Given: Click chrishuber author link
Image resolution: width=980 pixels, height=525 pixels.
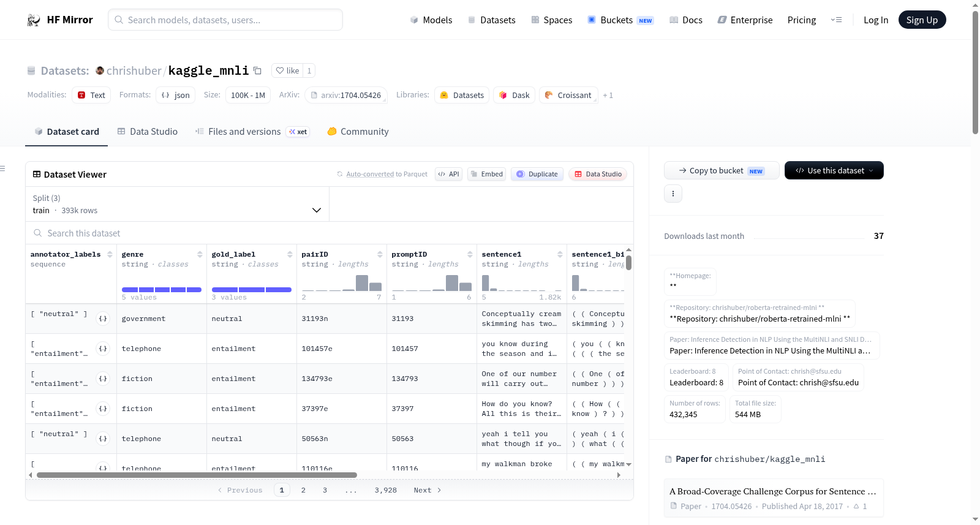Looking at the screenshot, I should pyautogui.click(x=134, y=70).
